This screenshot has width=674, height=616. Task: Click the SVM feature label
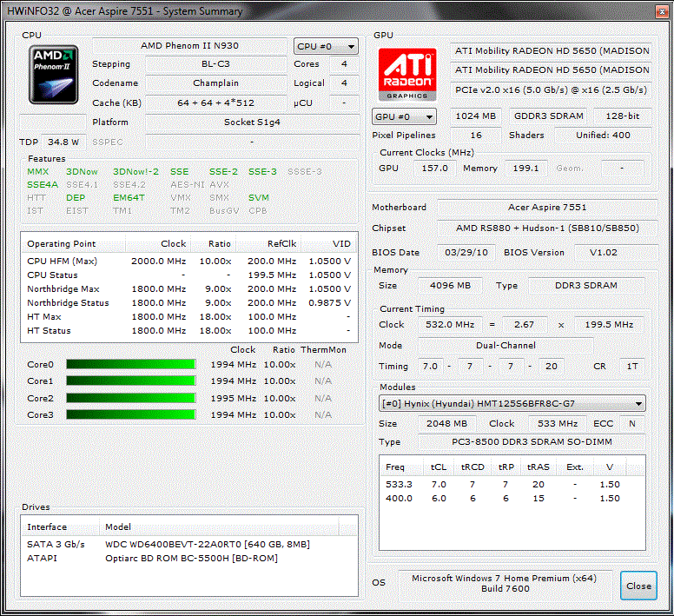click(259, 198)
